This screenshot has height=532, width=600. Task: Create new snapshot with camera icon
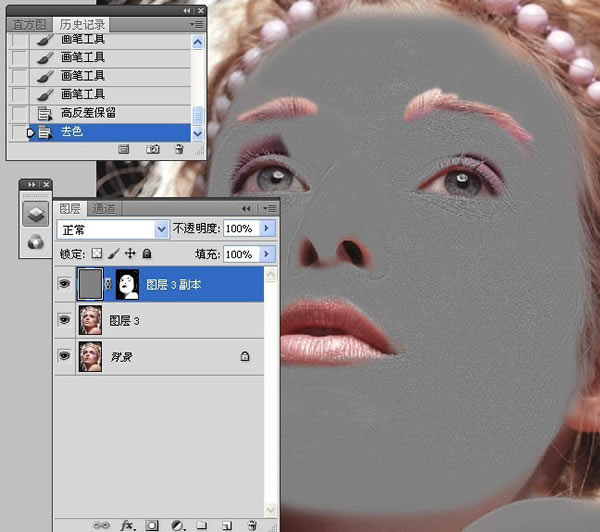[153, 149]
